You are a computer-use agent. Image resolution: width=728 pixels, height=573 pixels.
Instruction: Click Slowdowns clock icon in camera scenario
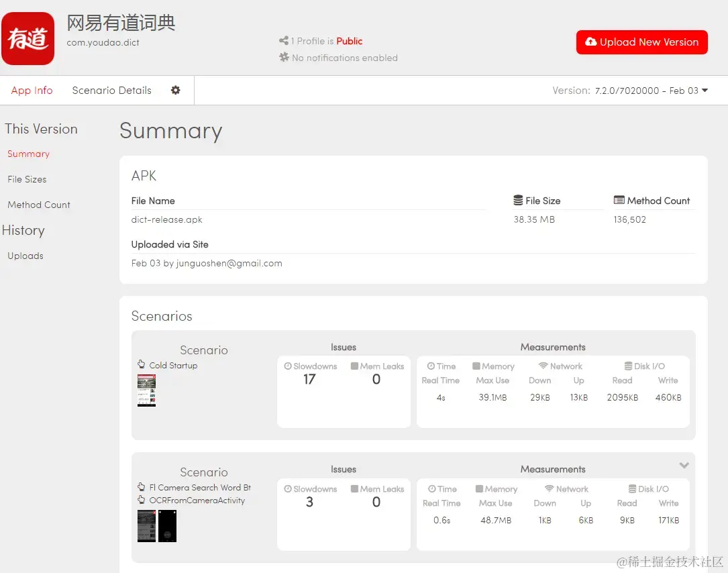pyautogui.click(x=288, y=488)
